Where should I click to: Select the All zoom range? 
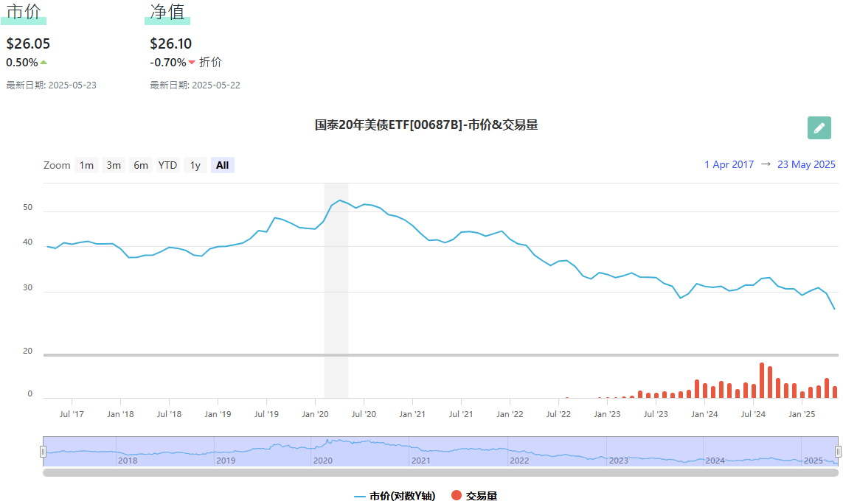pyautogui.click(x=223, y=165)
